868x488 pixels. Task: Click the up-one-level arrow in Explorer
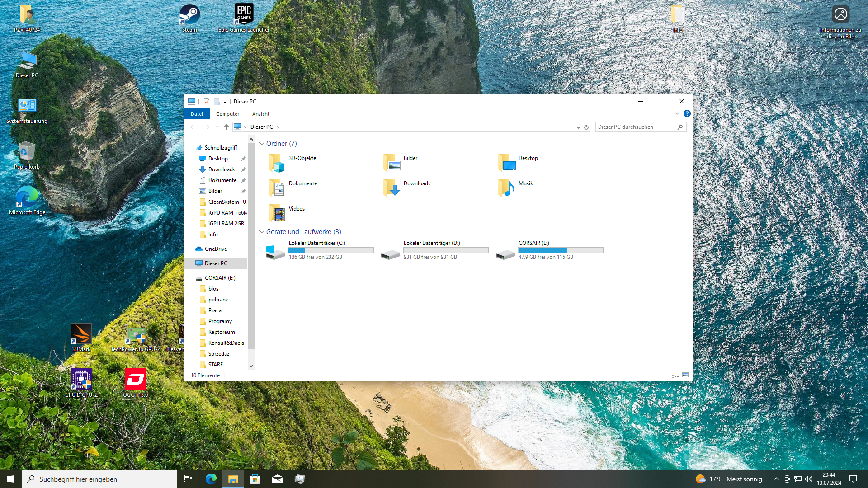(x=226, y=127)
